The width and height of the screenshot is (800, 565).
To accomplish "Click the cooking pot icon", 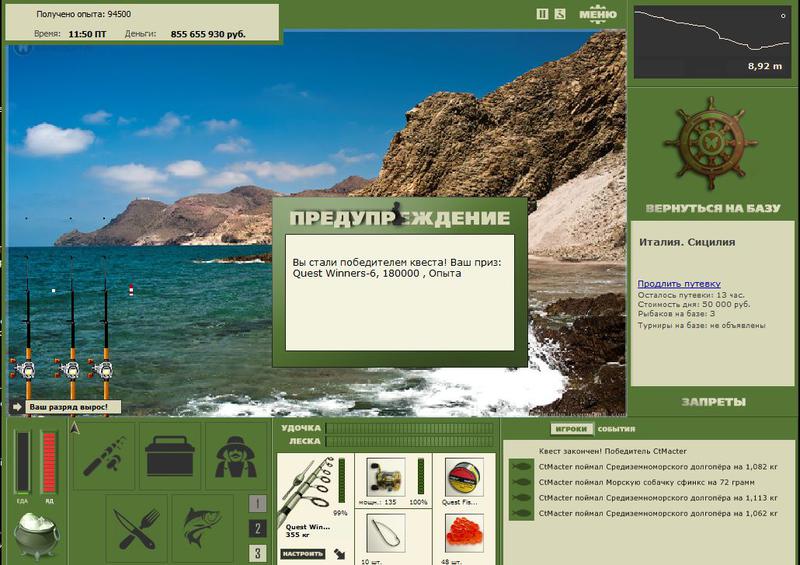I will point(36,535).
